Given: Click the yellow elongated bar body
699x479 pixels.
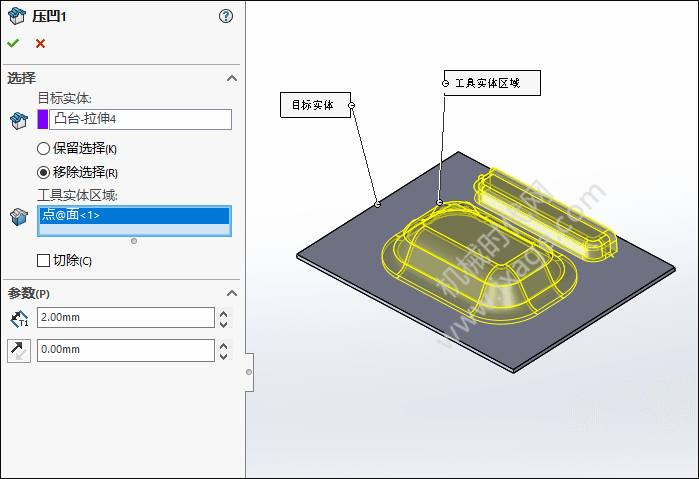Looking at the screenshot, I should click(546, 214).
